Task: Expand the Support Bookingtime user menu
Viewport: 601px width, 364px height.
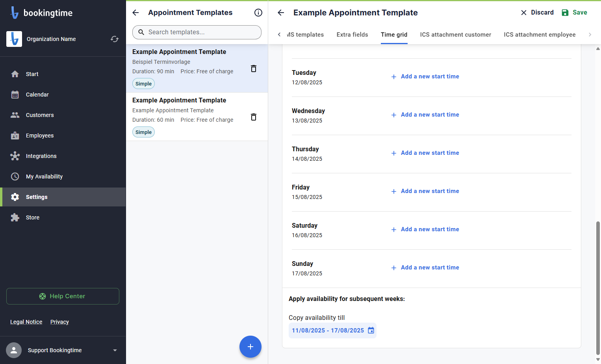Action: tap(115, 350)
